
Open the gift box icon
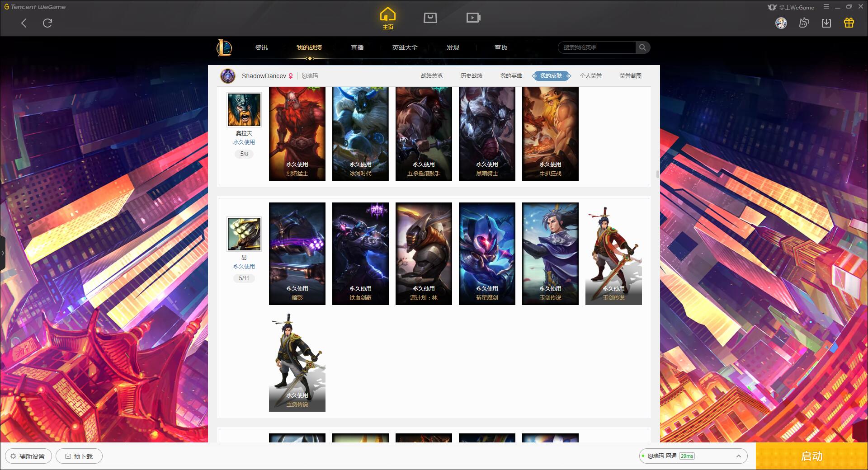[849, 23]
